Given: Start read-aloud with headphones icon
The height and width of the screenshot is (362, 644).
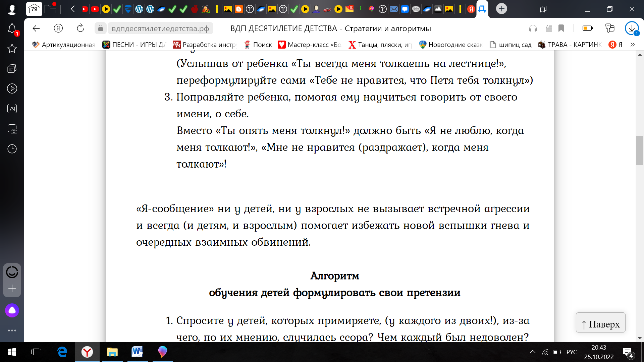Looking at the screenshot, I should (x=533, y=28).
